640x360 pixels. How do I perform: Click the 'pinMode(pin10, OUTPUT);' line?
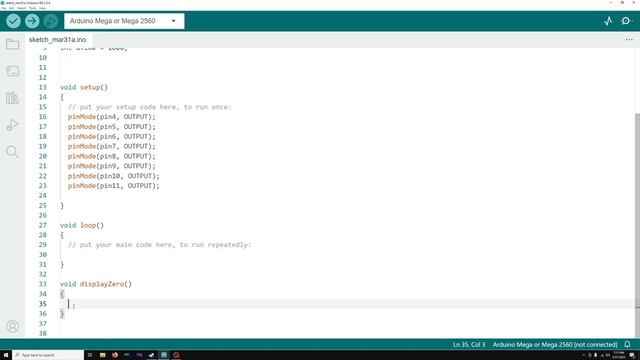coord(113,176)
